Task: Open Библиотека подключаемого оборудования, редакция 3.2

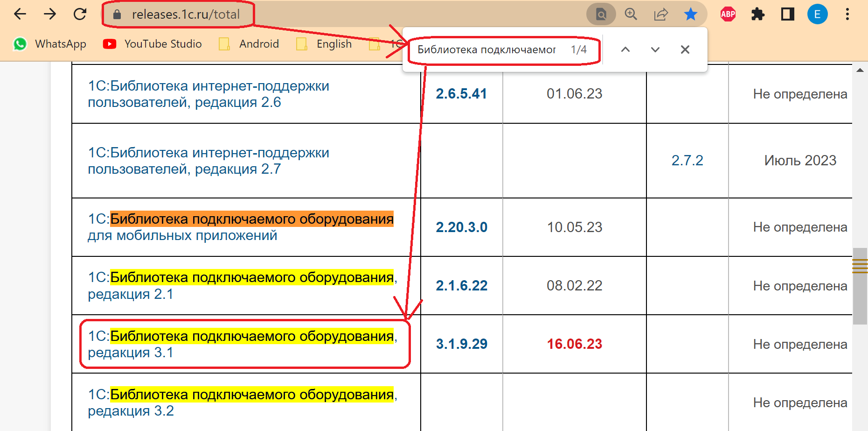Action: [x=243, y=403]
